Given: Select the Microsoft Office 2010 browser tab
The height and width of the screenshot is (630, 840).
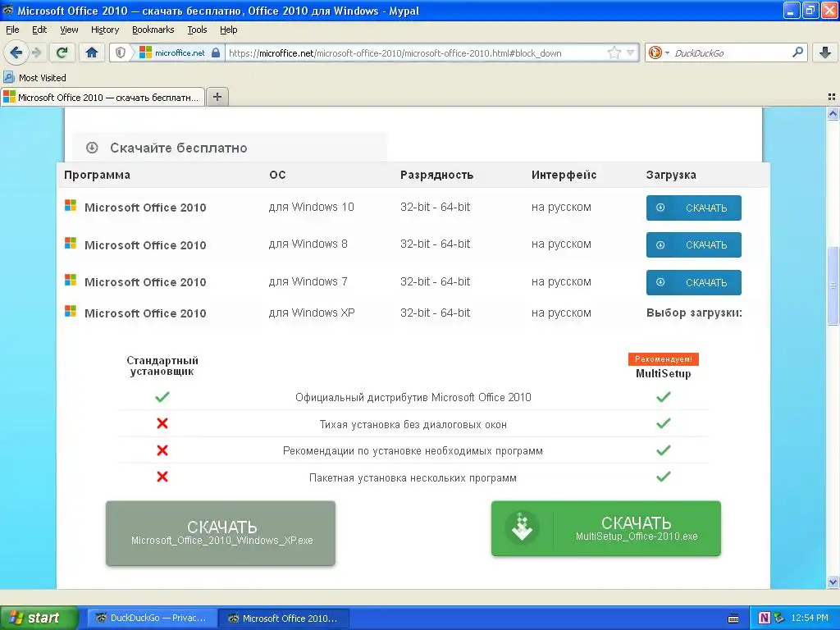Looking at the screenshot, I should (103, 97).
